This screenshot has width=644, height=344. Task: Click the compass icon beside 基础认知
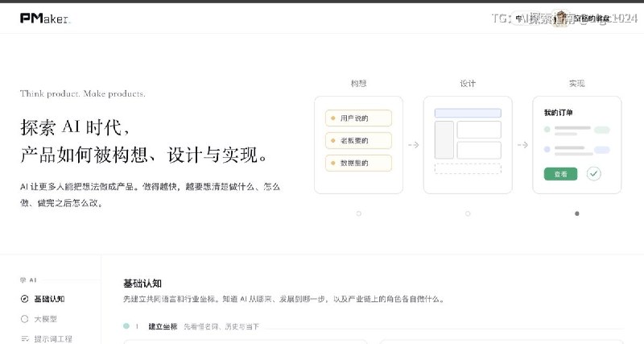coord(25,299)
